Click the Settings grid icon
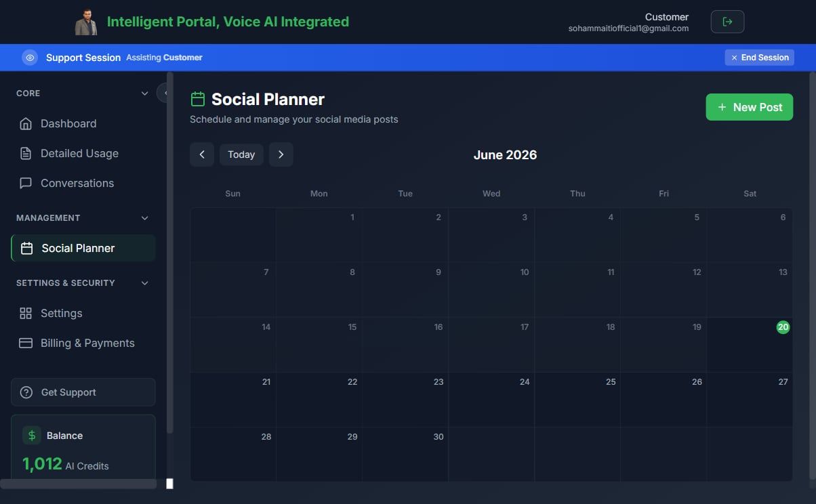The image size is (816, 504). 26,313
